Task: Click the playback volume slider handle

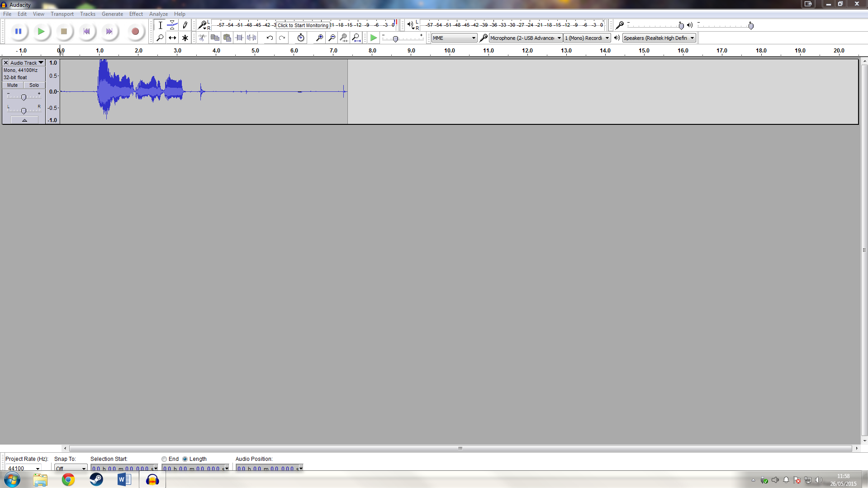Action: 751,26
